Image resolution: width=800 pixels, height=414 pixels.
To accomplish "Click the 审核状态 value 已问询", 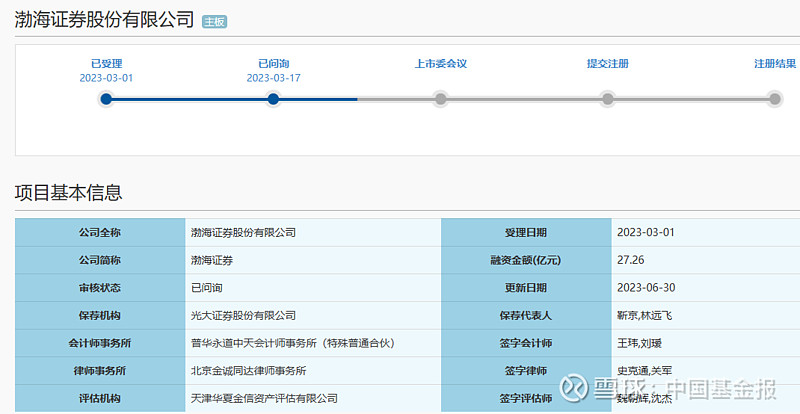I will (x=207, y=288).
